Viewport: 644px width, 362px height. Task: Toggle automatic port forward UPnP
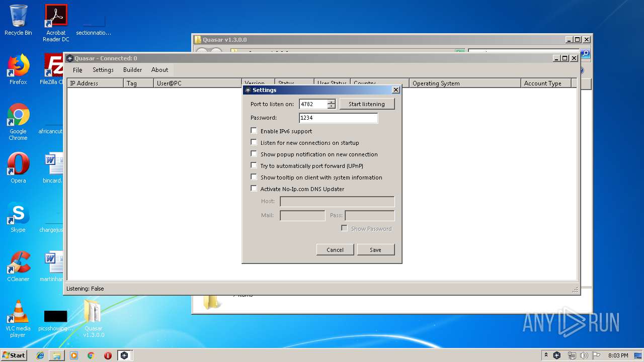(254, 165)
